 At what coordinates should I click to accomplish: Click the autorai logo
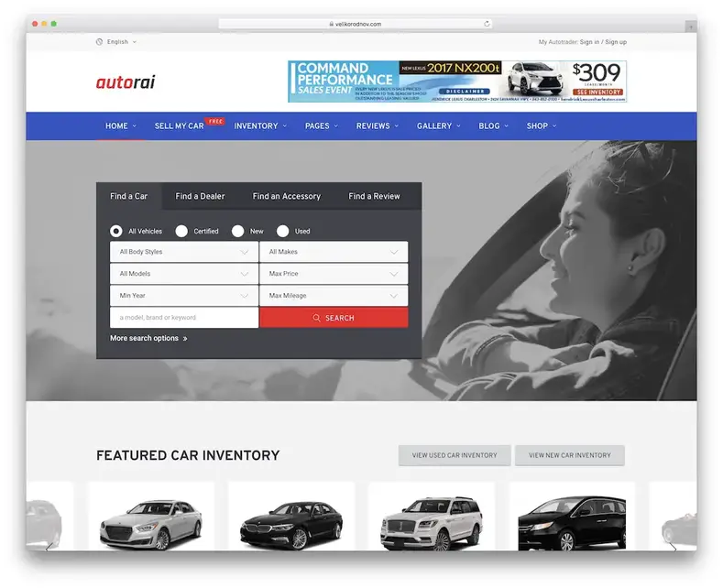pyautogui.click(x=126, y=82)
